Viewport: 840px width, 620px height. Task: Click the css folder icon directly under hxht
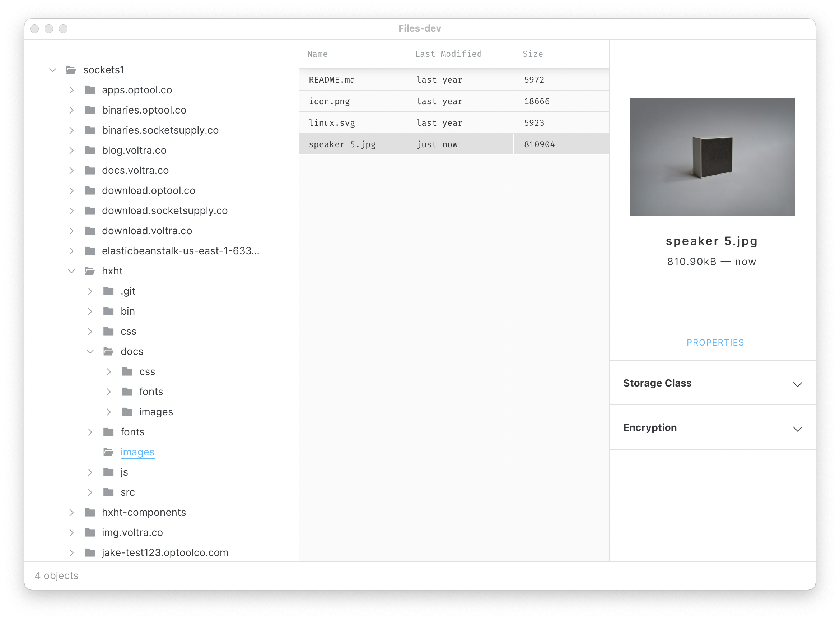click(x=109, y=332)
